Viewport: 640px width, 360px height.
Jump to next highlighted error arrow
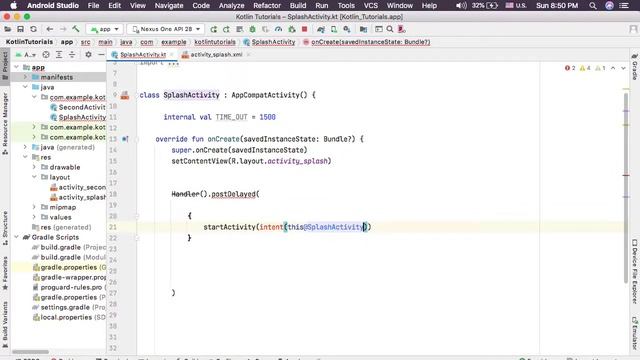click(623, 68)
